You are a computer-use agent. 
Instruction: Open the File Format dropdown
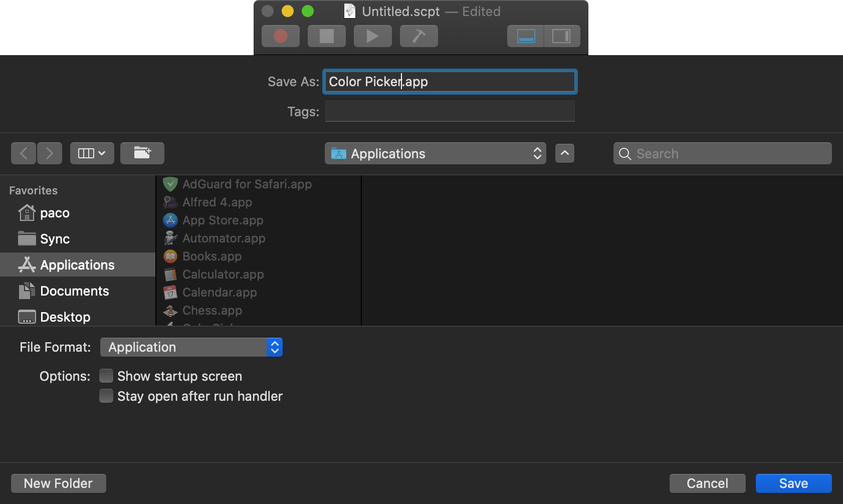tap(191, 347)
